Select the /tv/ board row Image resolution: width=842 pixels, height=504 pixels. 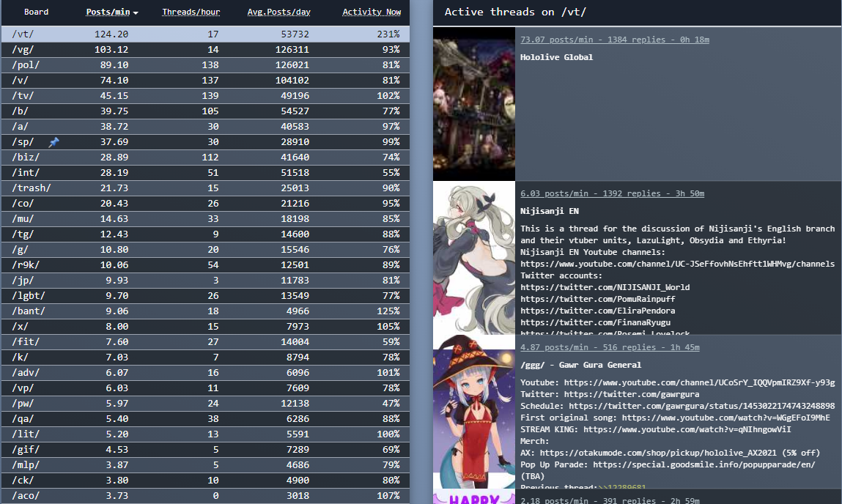(205, 95)
